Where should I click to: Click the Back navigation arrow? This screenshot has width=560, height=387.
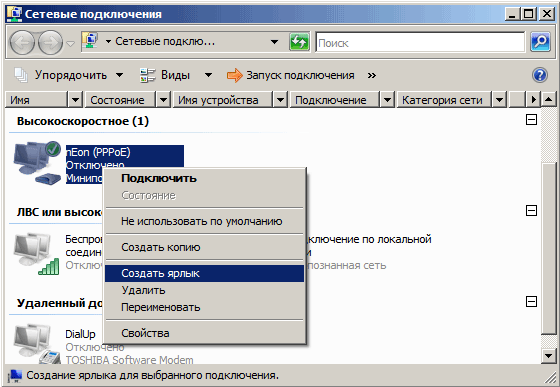(x=22, y=42)
